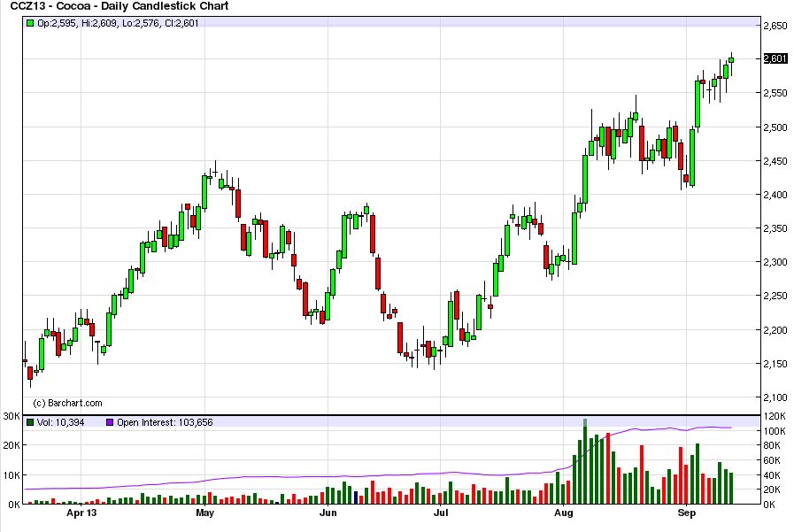This screenshot has height=532, width=794.
Task: Click the 20K open interest axis label
Action: click(772, 490)
